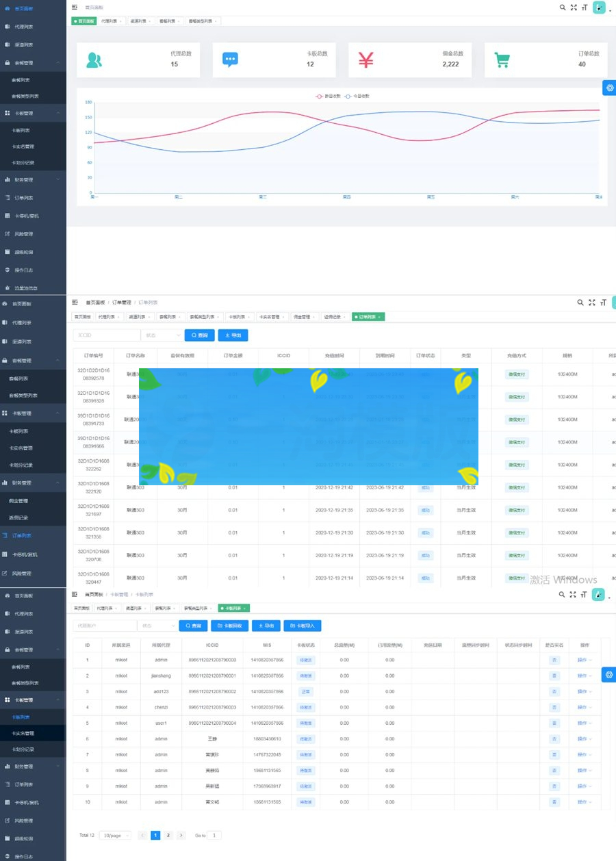Click the ICCID search input field
This screenshot has height=861, width=616.
tap(106, 335)
